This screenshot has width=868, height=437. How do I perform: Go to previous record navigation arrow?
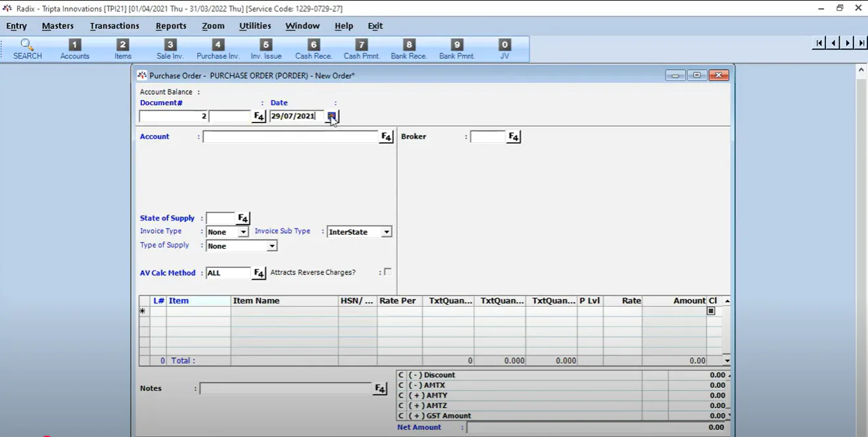(x=833, y=43)
